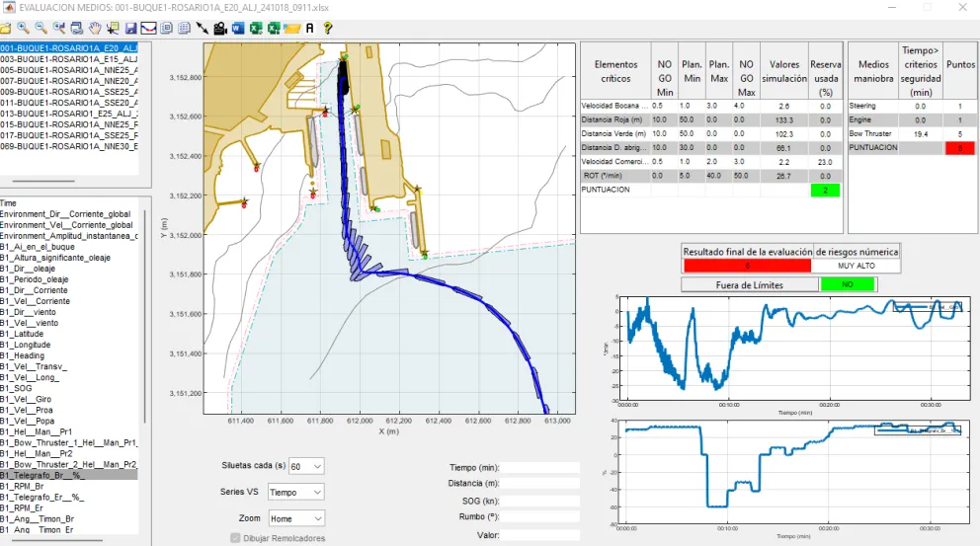Click the Fuera de Límites button
980x546 pixels.
click(750, 285)
